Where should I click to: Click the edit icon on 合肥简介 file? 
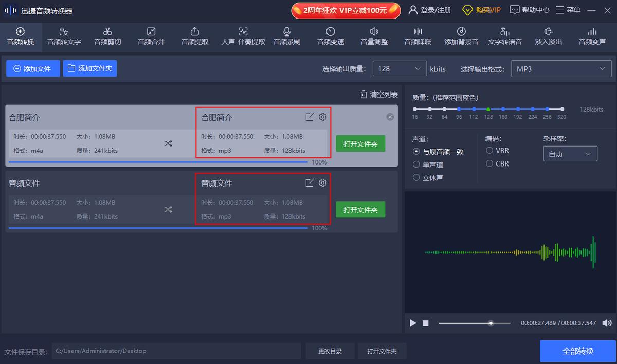[x=310, y=117]
